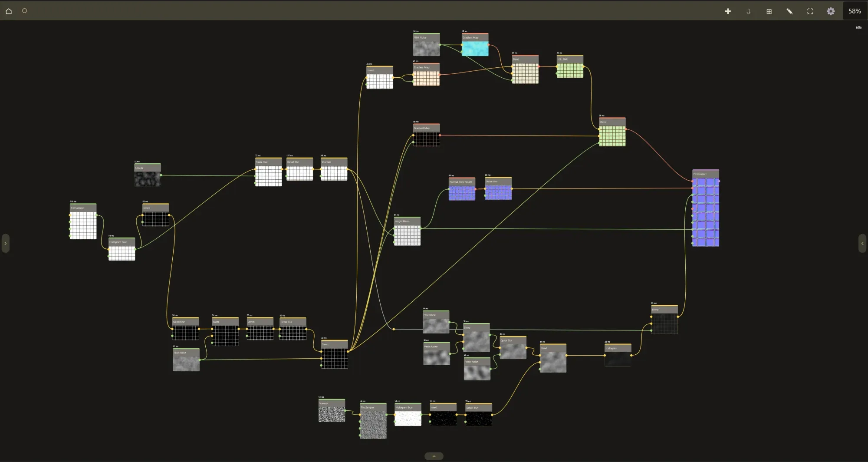Select the FBM Noise node below Quick Blur
The width and height of the screenshot is (868, 462).
point(186,360)
